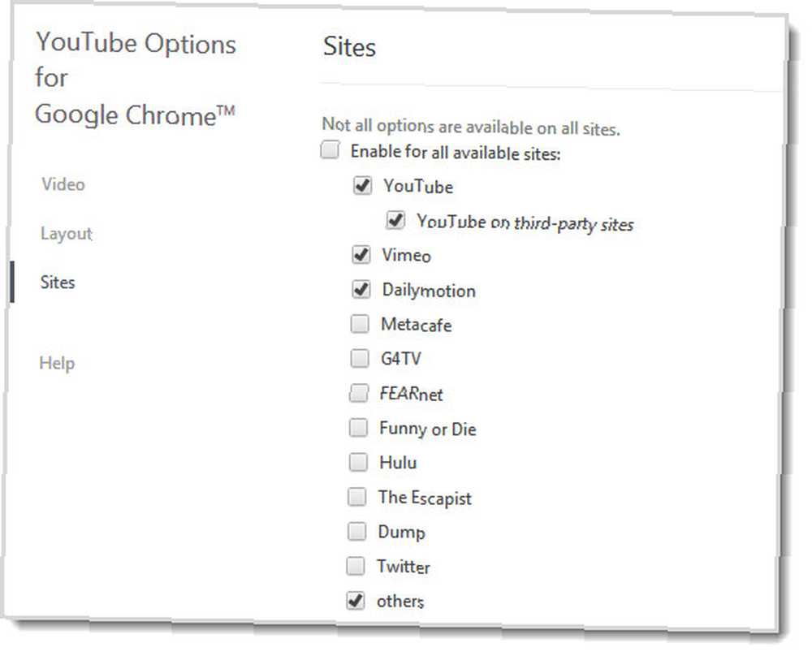This screenshot has width=812, height=656.
Task: Uncheck YouTube on third-party sites
Action: pos(395,220)
